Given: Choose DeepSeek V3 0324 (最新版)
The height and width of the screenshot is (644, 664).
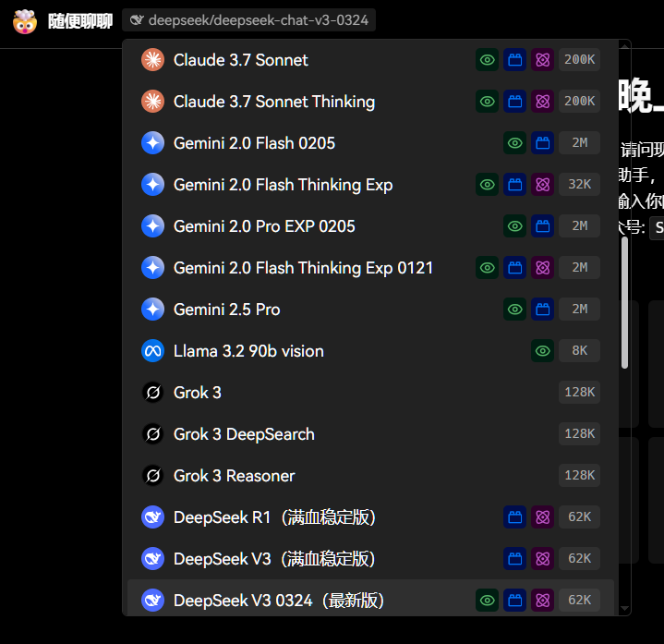Looking at the screenshot, I should tap(370, 600).
